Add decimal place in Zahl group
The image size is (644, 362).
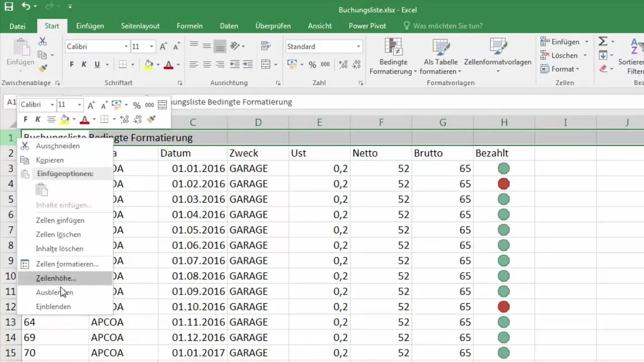(x=343, y=64)
